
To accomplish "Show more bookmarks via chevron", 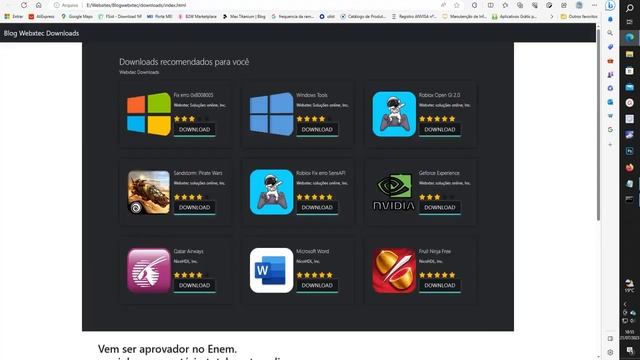I will coord(552,16).
